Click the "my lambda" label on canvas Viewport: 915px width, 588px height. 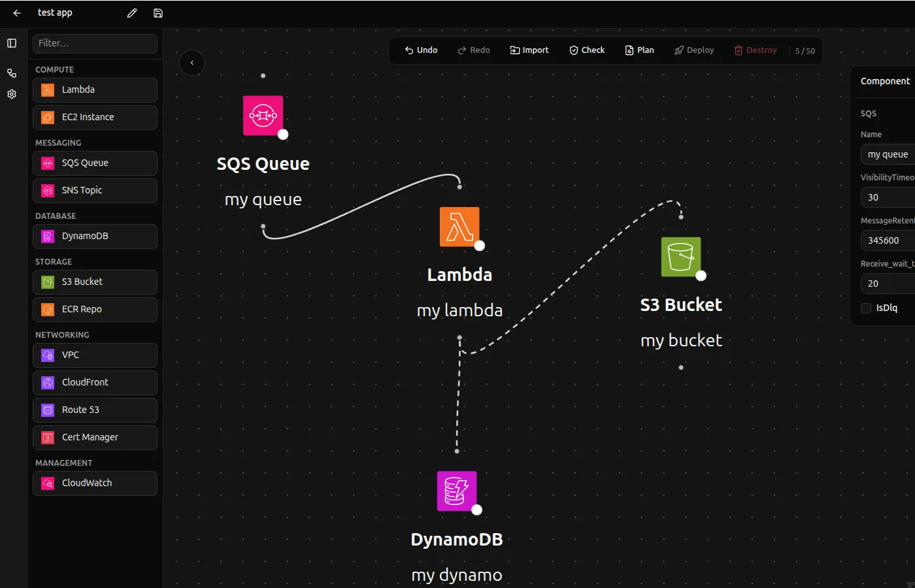pyautogui.click(x=460, y=310)
